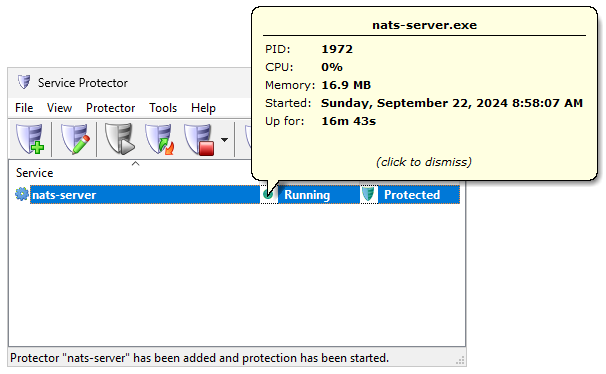Click the green running status indicator icon
This screenshot has width=606, height=374.
click(x=268, y=194)
